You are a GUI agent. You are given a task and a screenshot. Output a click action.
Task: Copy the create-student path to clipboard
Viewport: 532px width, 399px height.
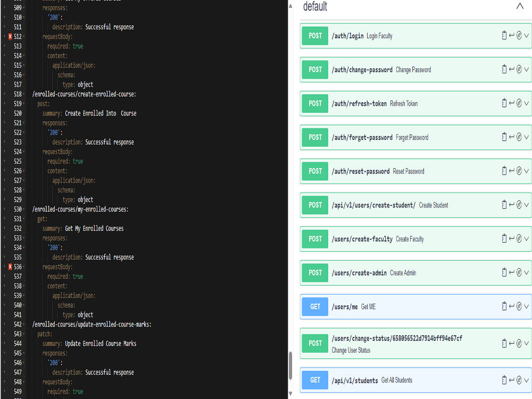504,205
